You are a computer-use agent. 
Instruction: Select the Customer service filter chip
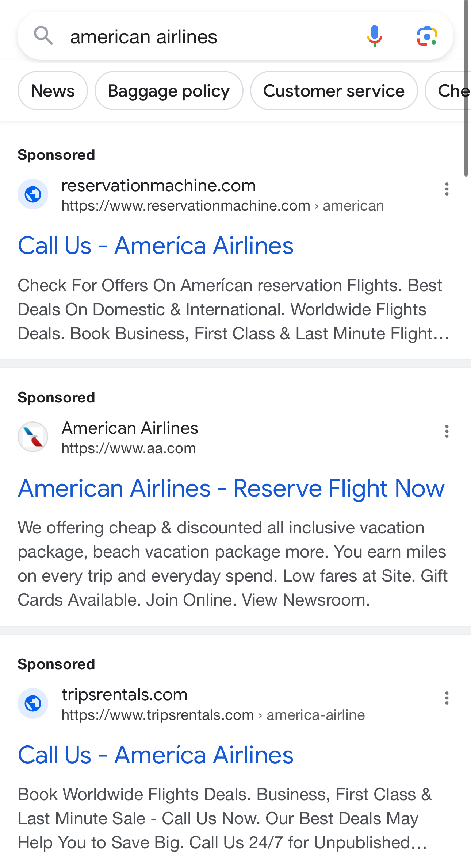click(x=334, y=91)
